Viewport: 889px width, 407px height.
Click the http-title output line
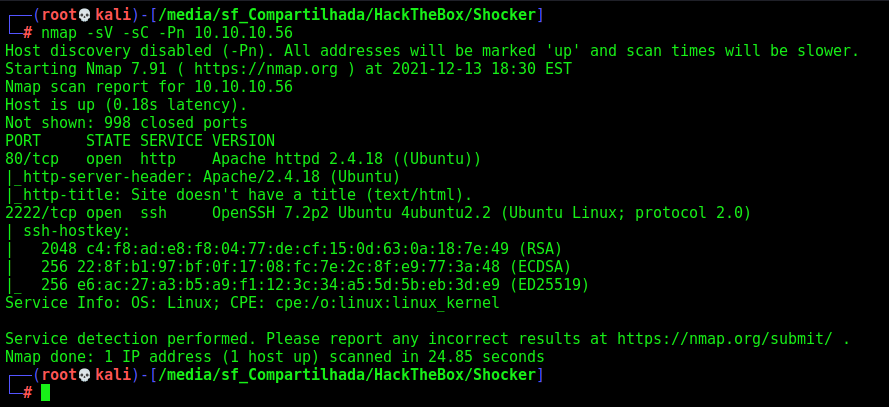click(x=239, y=195)
